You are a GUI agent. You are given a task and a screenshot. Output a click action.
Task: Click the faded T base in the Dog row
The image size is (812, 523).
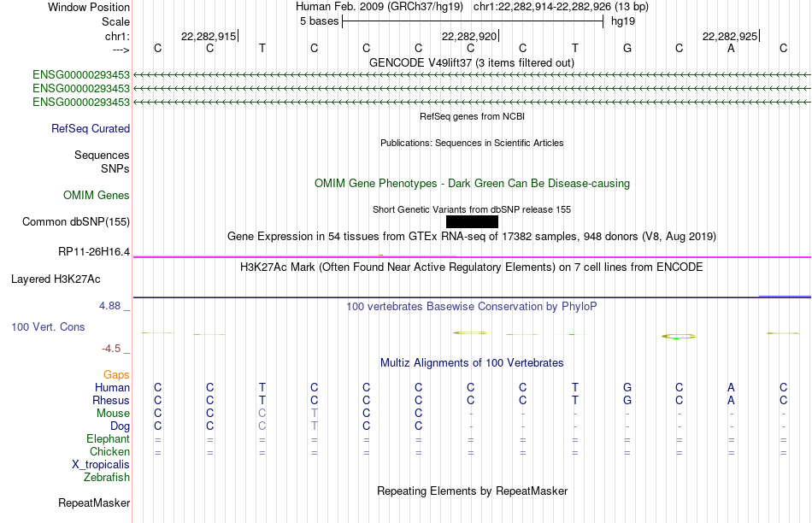[315, 426]
